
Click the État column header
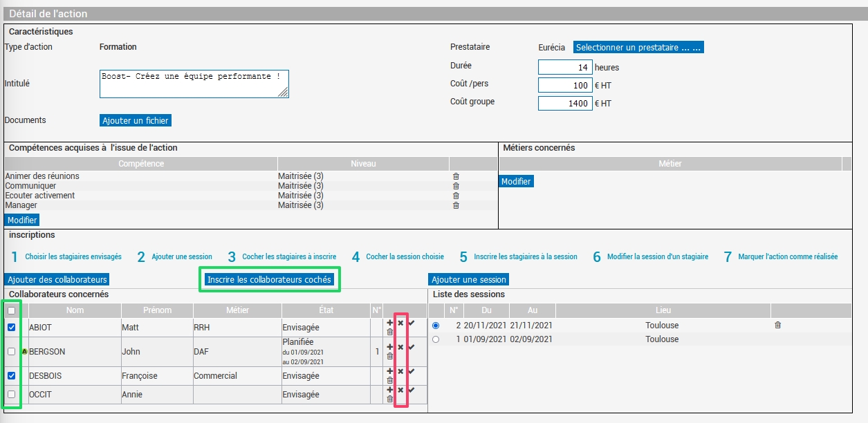326,310
